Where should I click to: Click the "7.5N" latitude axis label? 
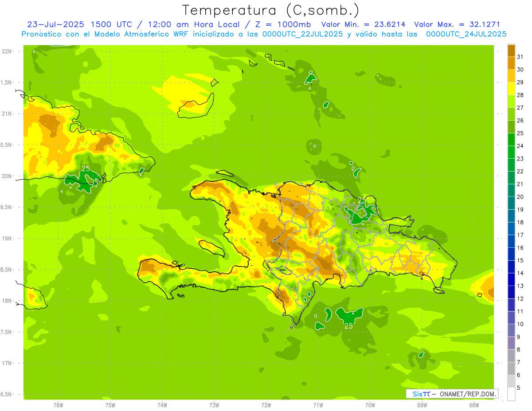tap(7, 332)
